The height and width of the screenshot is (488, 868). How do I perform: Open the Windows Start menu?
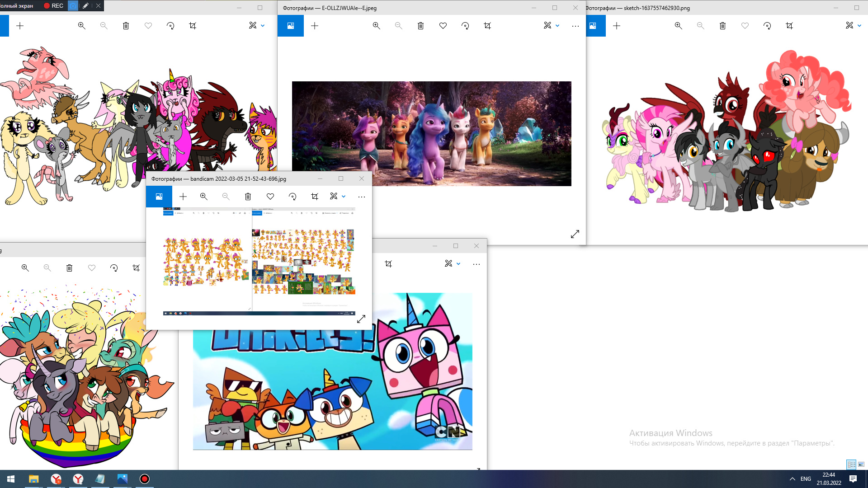pyautogui.click(x=11, y=479)
